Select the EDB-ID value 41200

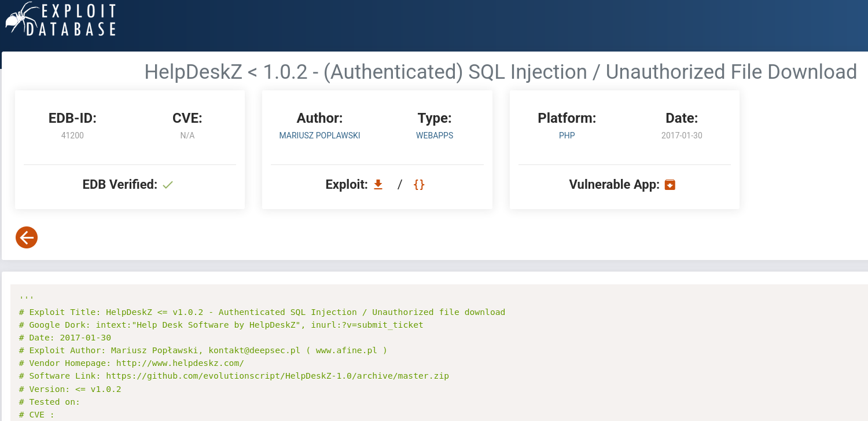[72, 136]
